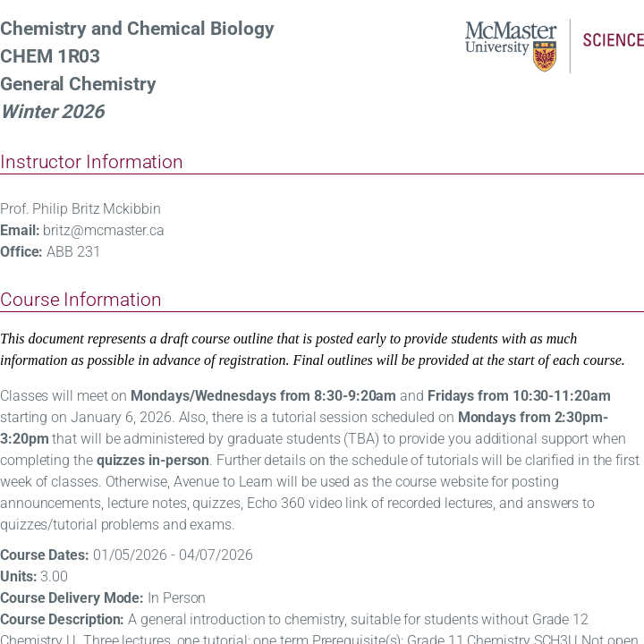The image size is (644, 644).
Task: Click the McMaster University crest emblem
Action: point(545,56)
